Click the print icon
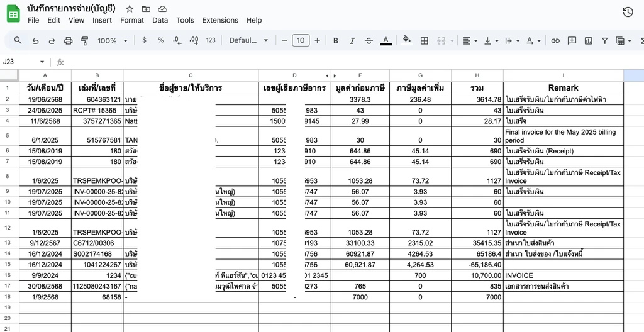This screenshot has height=332, width=644. coord(68,40)
